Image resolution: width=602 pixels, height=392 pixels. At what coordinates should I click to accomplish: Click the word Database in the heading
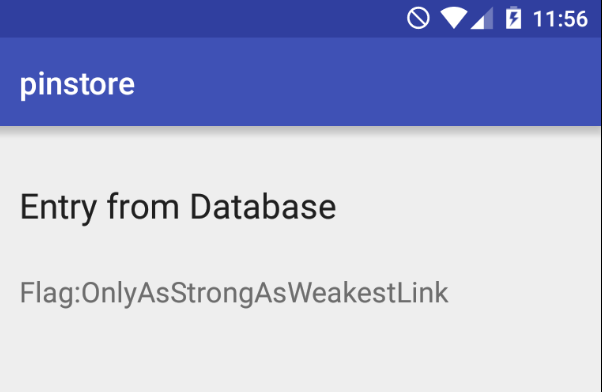click(263, 207)
